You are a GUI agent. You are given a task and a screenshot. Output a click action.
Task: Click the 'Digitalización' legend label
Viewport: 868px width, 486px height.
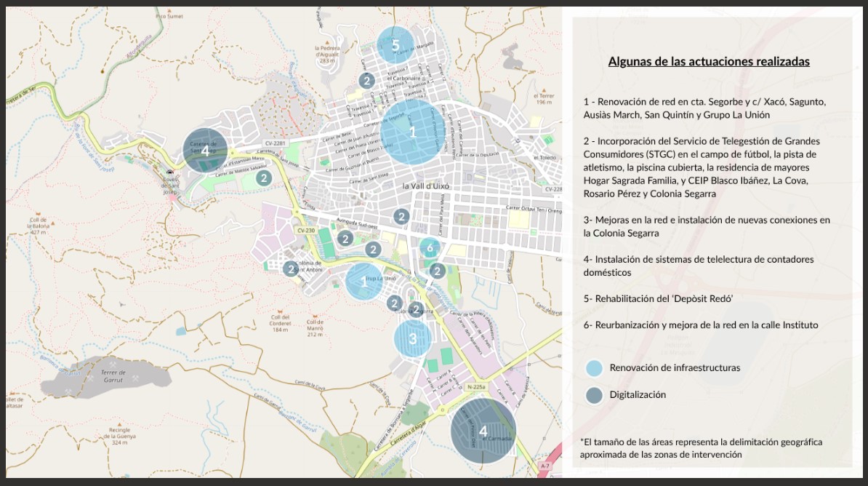click(638, 394)
